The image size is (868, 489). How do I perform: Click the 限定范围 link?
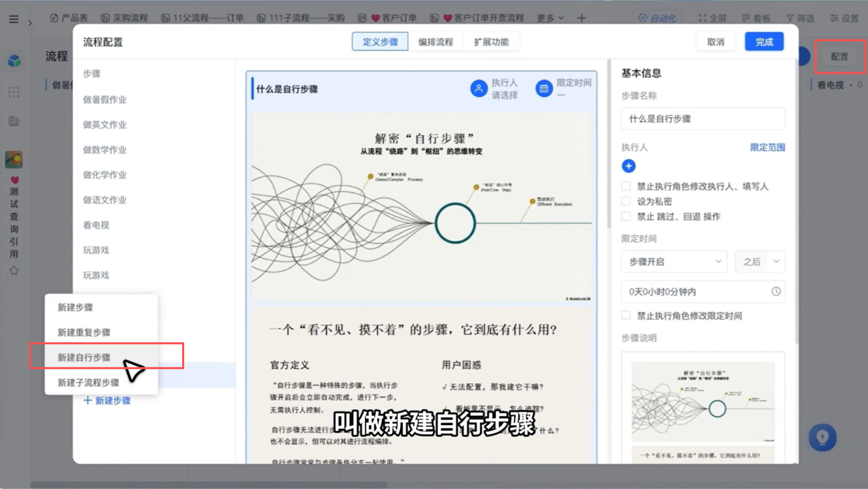coord(767,147)
